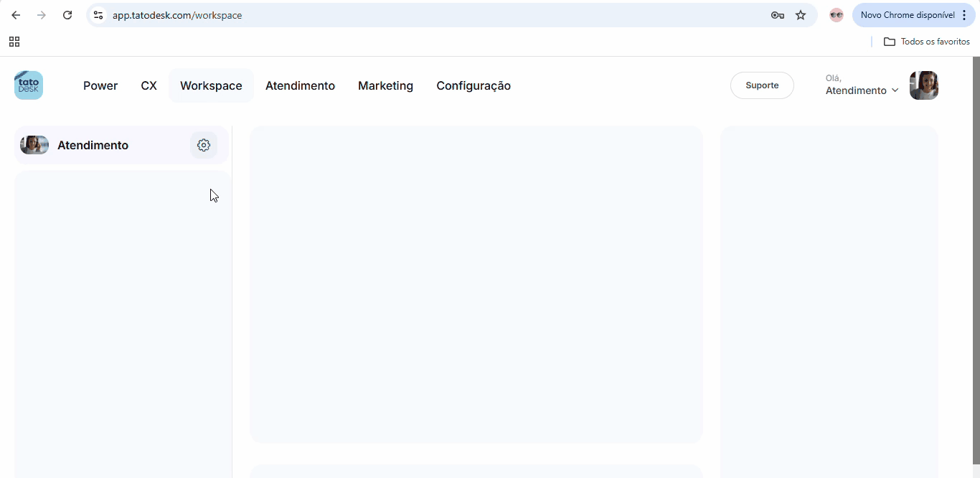Go to the Configuração section
The height and width of the screenshot is (478, 980).
click(x=473, y=85)
